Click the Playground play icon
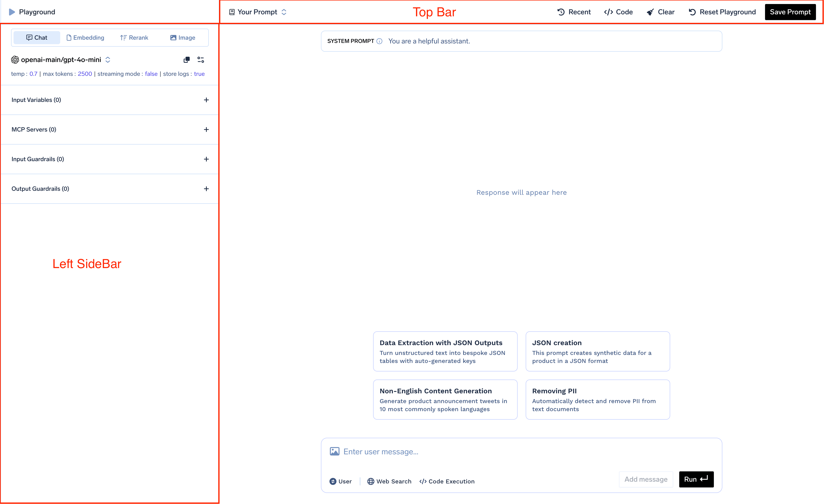The width and height of the screenshot is (824, 504). (12, 12)
